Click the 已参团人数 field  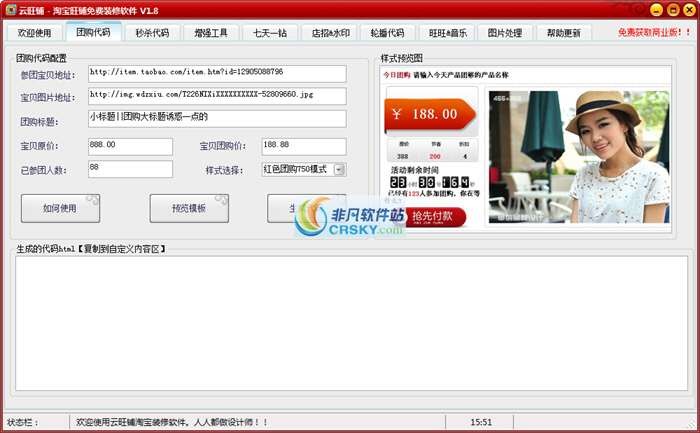pyautogui.click(x=130, y=169)
